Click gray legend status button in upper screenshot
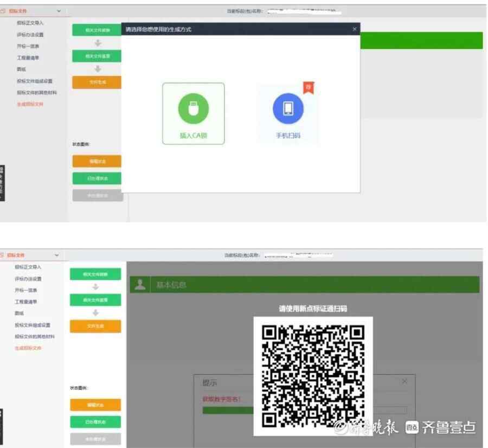Viewport: 488px width, 448px height. pos(98,195)
